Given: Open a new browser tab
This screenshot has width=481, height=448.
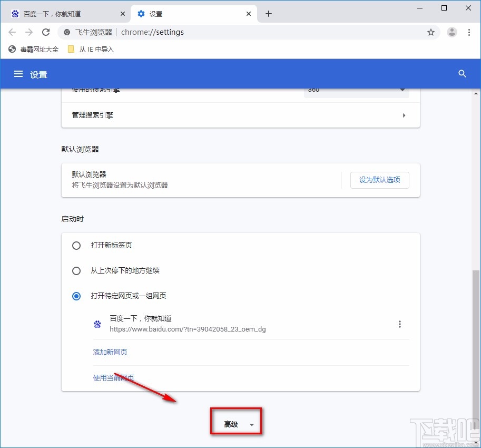Looking at the screenshot, I should pos(268,14).
